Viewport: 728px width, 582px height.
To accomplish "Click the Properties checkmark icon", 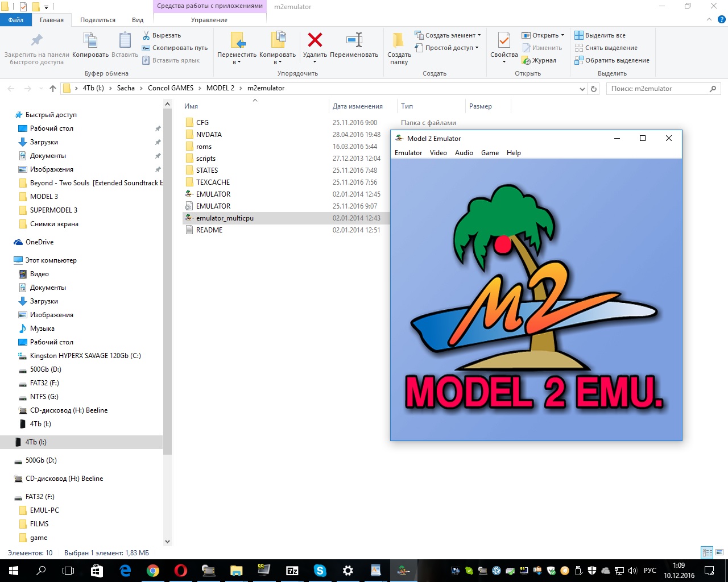I will click(504, 41).
